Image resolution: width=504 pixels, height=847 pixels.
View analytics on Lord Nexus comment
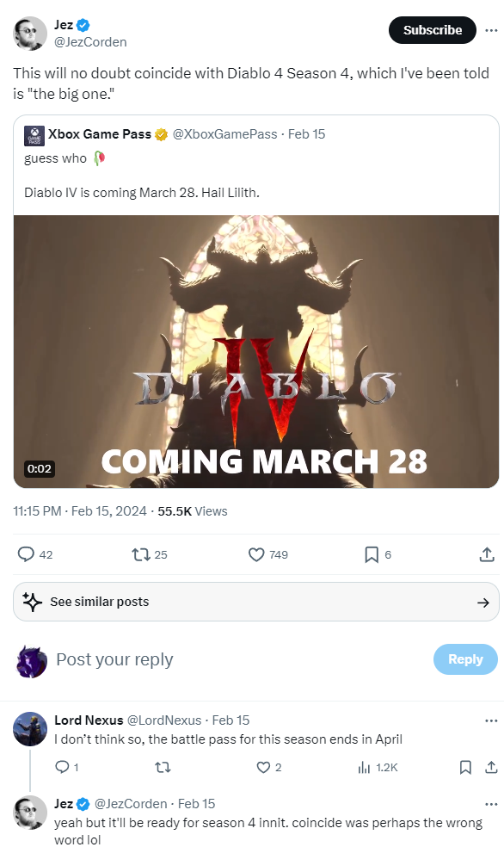click(x=365, y=767)
